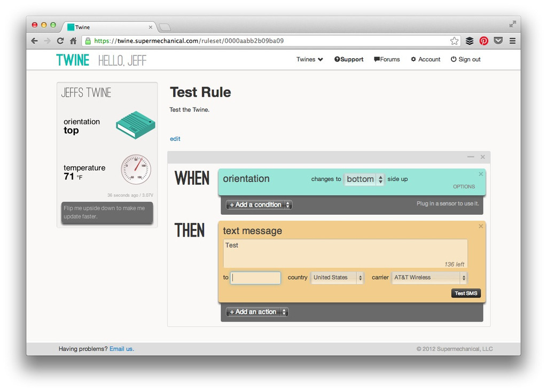Click the browser reload icon
Image resolution: width=547 pixels, height=392 pixels.
point(60,41)
